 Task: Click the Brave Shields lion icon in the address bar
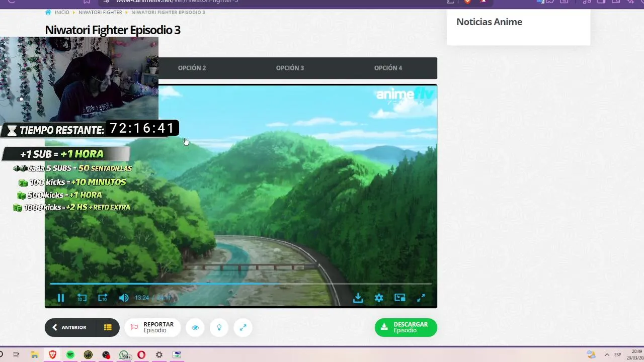pos(467,2)
